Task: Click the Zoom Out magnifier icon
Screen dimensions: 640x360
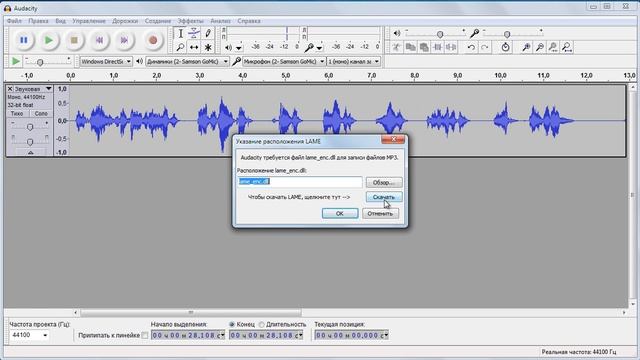Action: (540, 47)
